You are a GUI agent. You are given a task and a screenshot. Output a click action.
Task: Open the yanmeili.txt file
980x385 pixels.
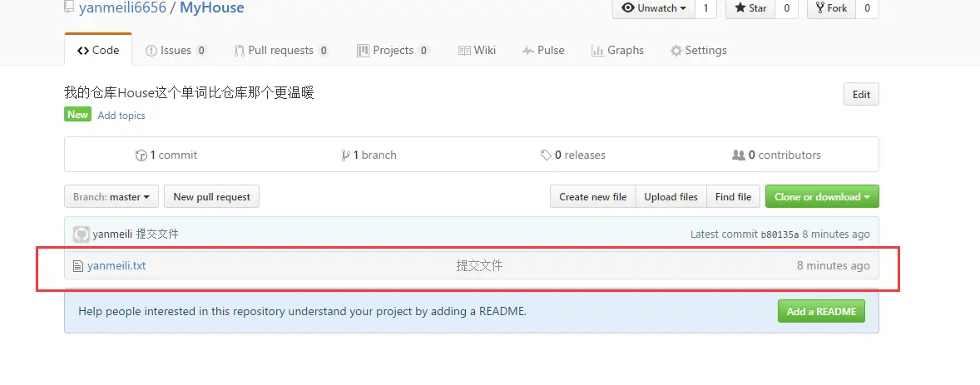pos(116,265)
